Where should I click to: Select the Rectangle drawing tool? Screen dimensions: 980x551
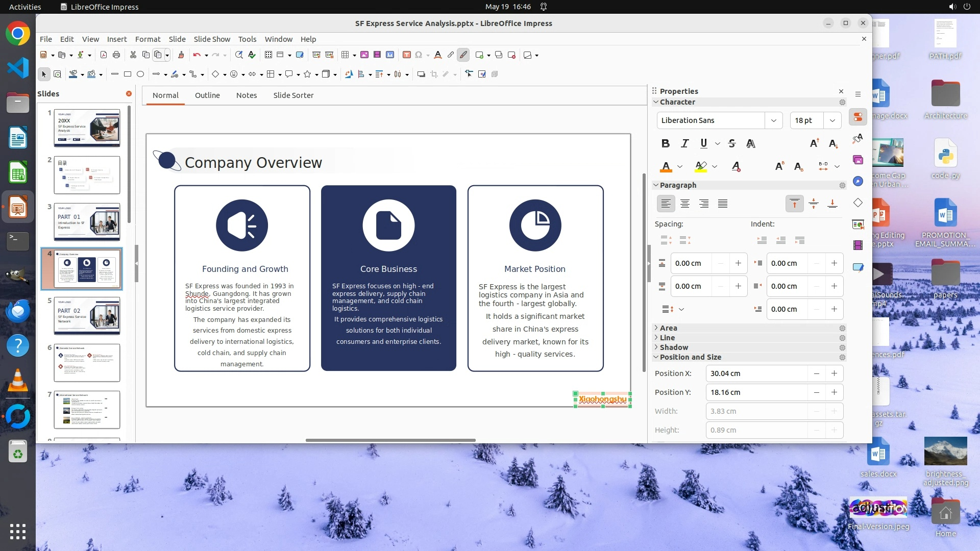point(128,74)
